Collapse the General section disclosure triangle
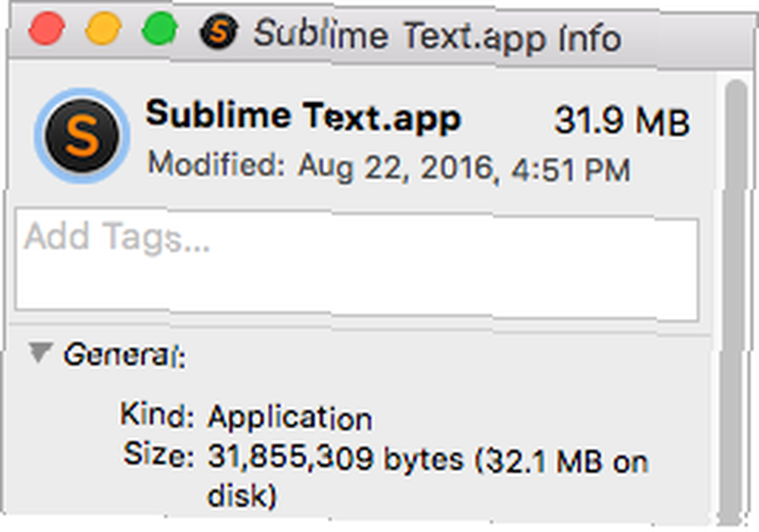Image resolution: width=759 pixels, height=532 pixels. tap(40, 352)
